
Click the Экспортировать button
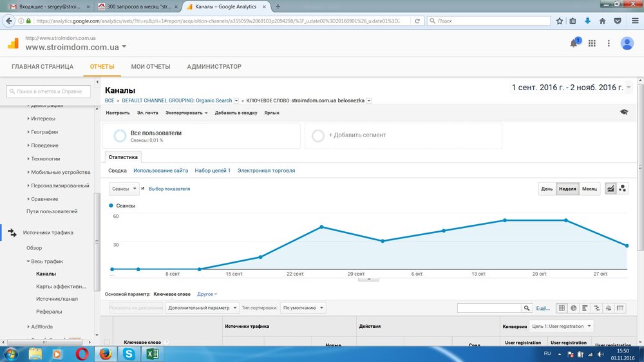(186, 113)
